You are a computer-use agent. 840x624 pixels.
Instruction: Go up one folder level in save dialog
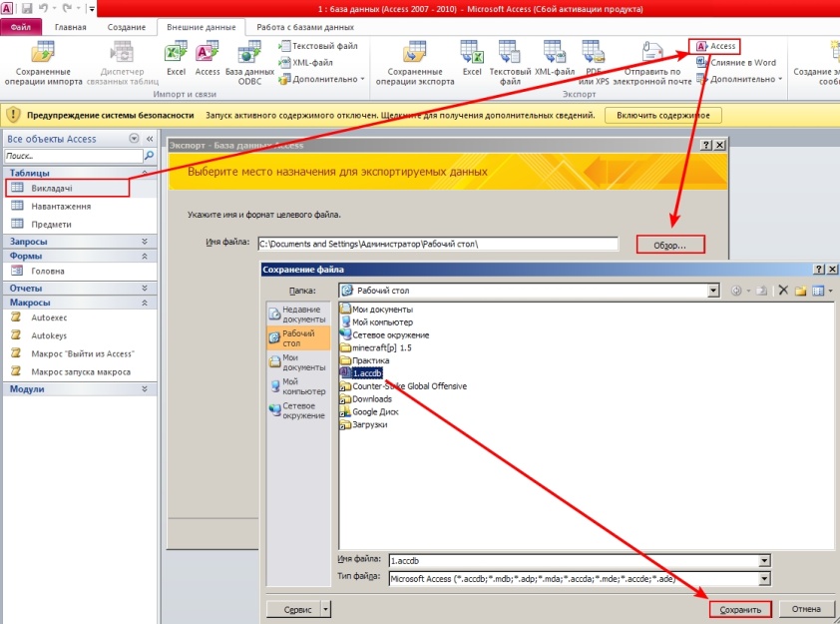(761, 291)
